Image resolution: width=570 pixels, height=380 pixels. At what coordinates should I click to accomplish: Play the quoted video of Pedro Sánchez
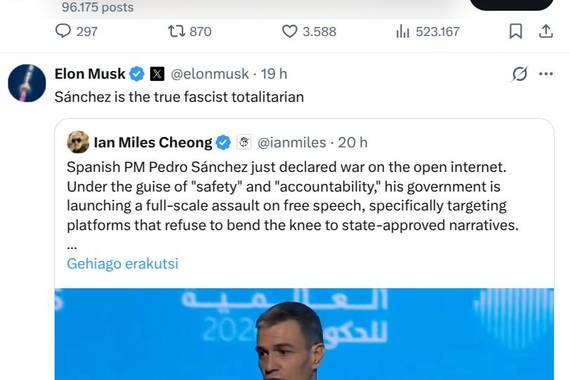[304, 334]
